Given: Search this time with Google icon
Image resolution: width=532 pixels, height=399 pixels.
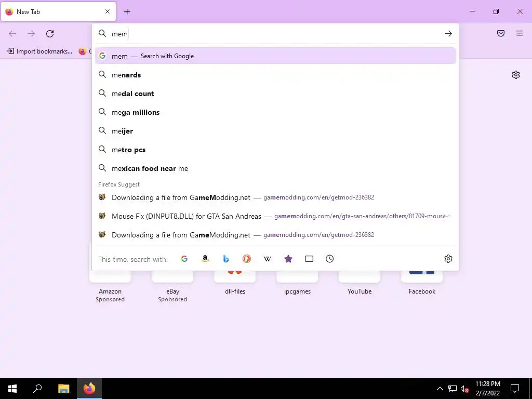Looking at the screenshot, I should (x=184, y=259).
